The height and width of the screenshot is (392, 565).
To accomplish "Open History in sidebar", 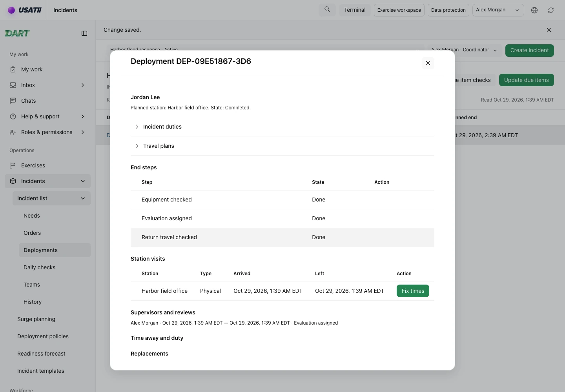I will [55, 302].
